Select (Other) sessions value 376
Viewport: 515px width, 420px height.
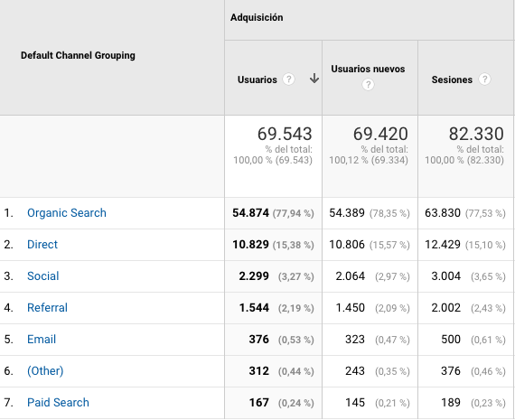pyautogui.click(x=451, y=370)
